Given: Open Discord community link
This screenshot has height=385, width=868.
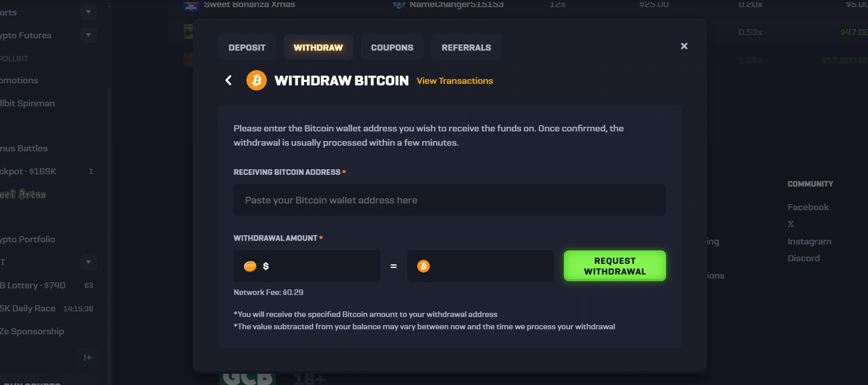Looking at the screenshot, I should [x=804, y=258].
